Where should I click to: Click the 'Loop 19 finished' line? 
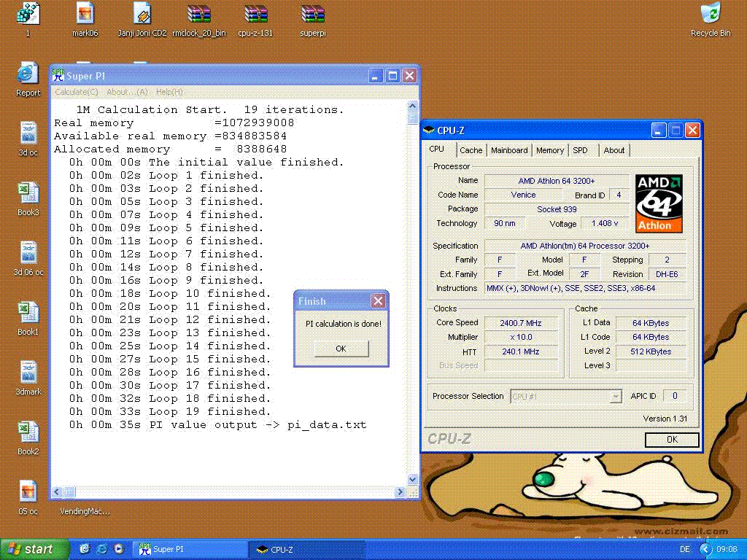[x=171, y=411]
